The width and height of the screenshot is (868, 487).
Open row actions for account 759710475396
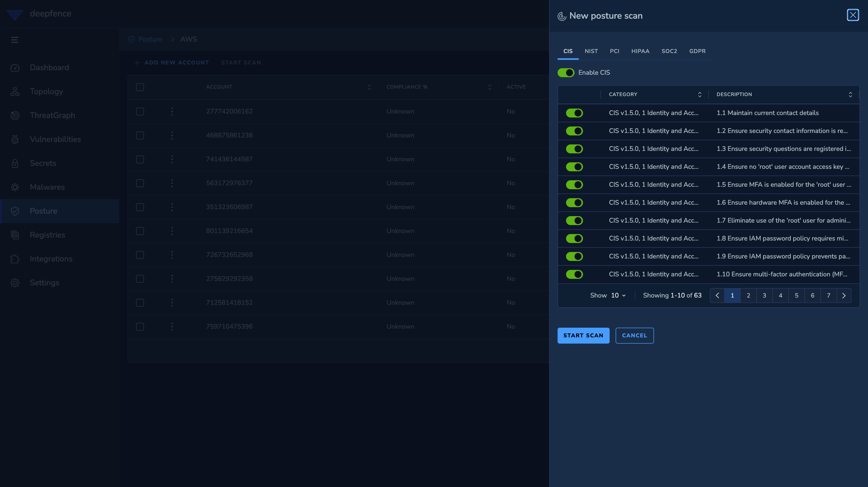[172, 327]
